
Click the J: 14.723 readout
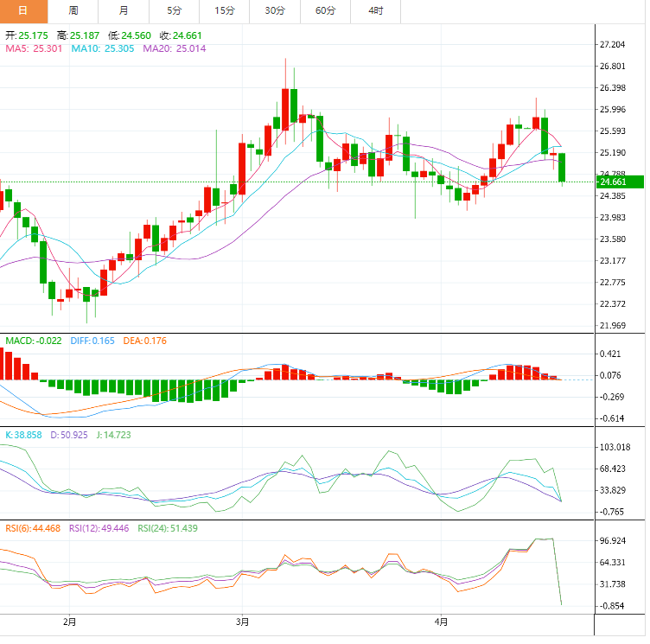click(x=113, y=435)
